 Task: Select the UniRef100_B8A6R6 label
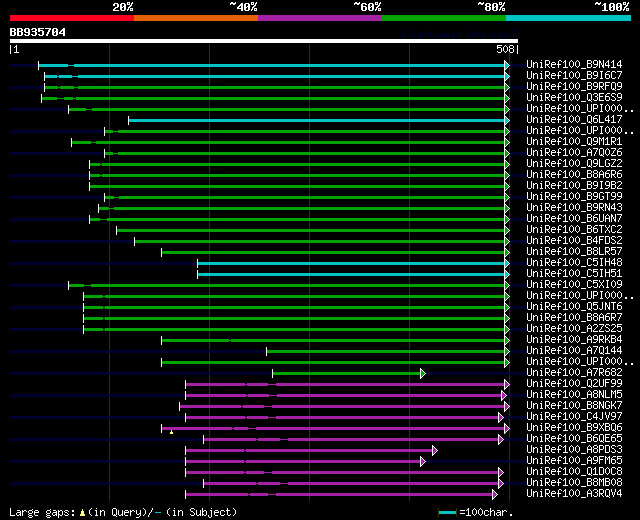pyautogui.click(x=574, y=175)
